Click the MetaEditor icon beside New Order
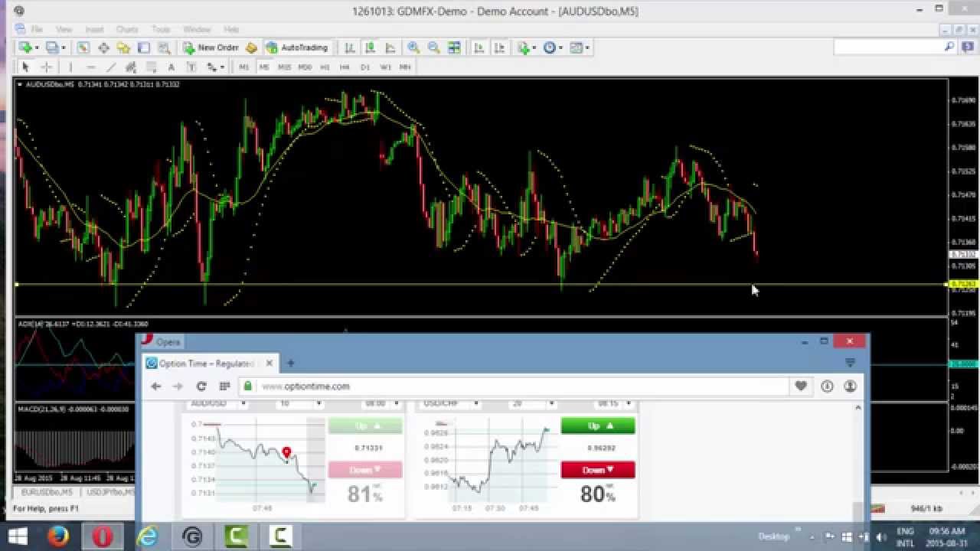 (251, 47)
